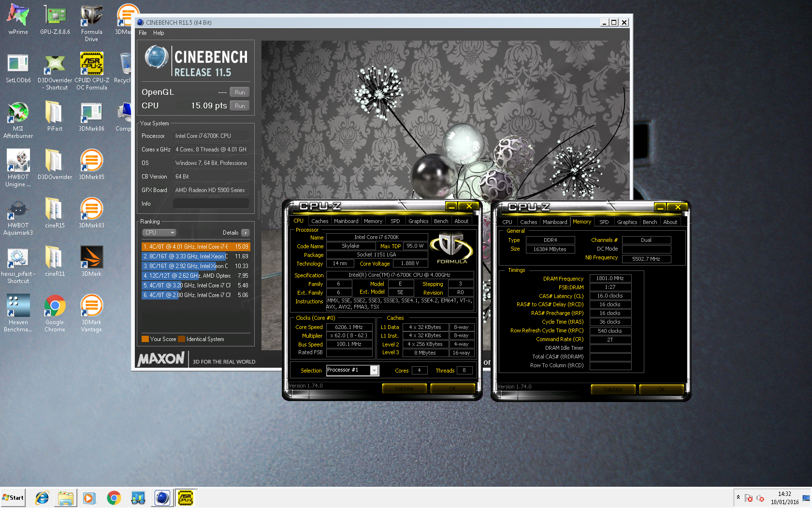
Task: Select the CPUID CPU-Z OC Formula icon
Action: 91,71
